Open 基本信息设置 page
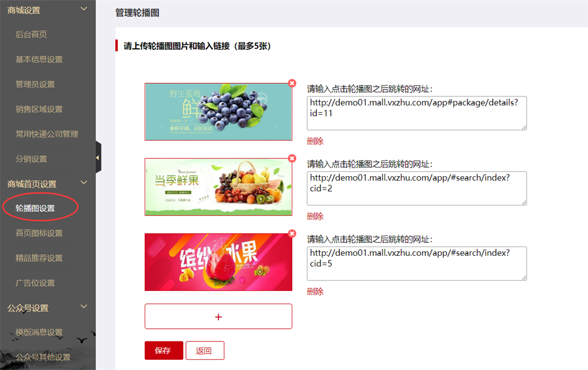The image size is (588, 370). (x=39, y=59)
